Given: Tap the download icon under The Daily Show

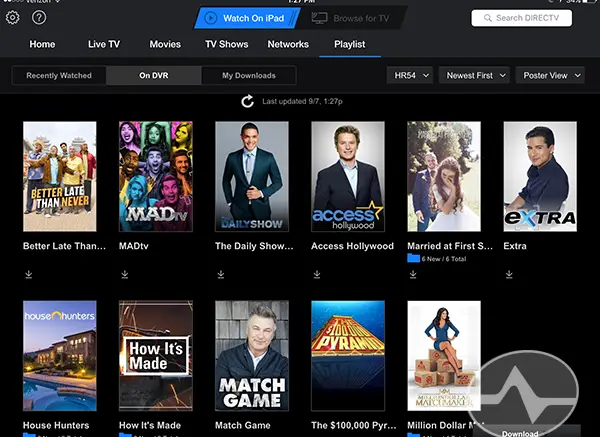Looking at the screenshot, I should (x=221, y=274).
